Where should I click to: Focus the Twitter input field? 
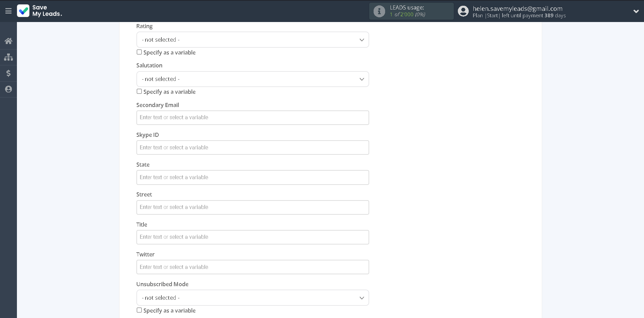(x=252, y=267)
